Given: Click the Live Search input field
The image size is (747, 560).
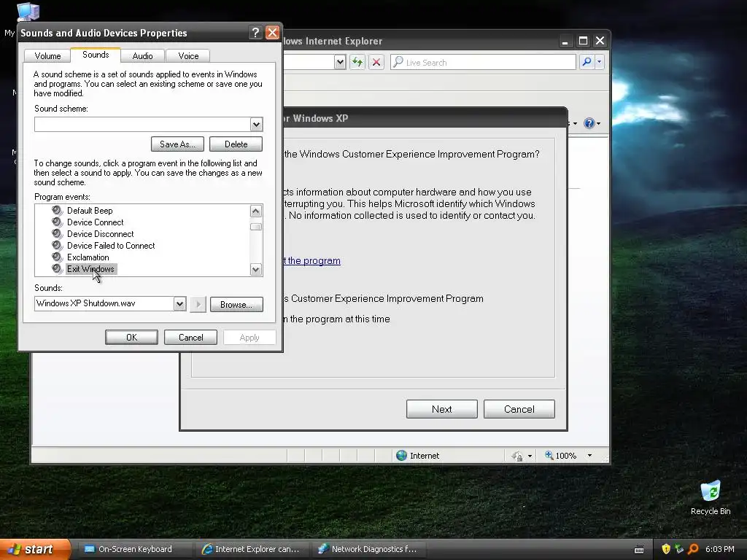Looking at the screenshot, I should coord(483,63).
